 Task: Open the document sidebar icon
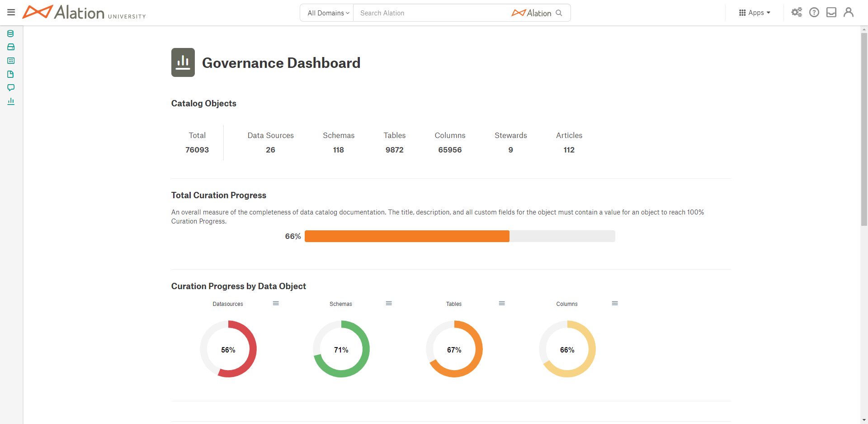(11, 74)
